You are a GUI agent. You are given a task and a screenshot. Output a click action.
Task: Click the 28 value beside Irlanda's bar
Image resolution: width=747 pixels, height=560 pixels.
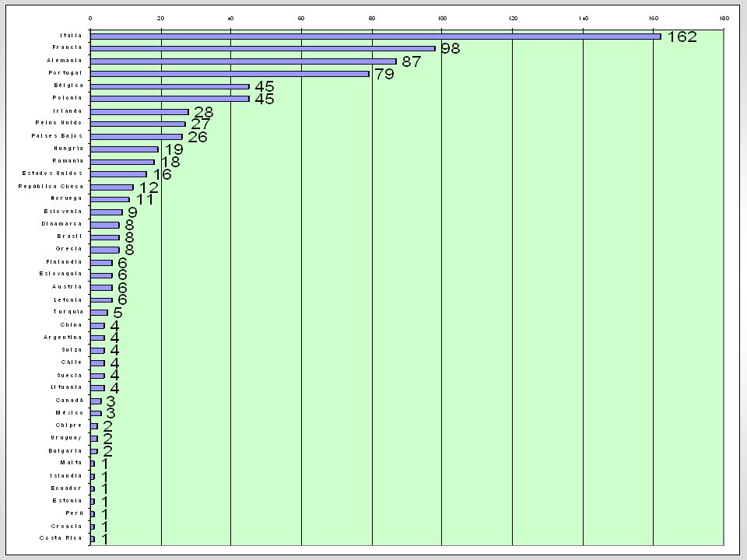coord(203,112)
